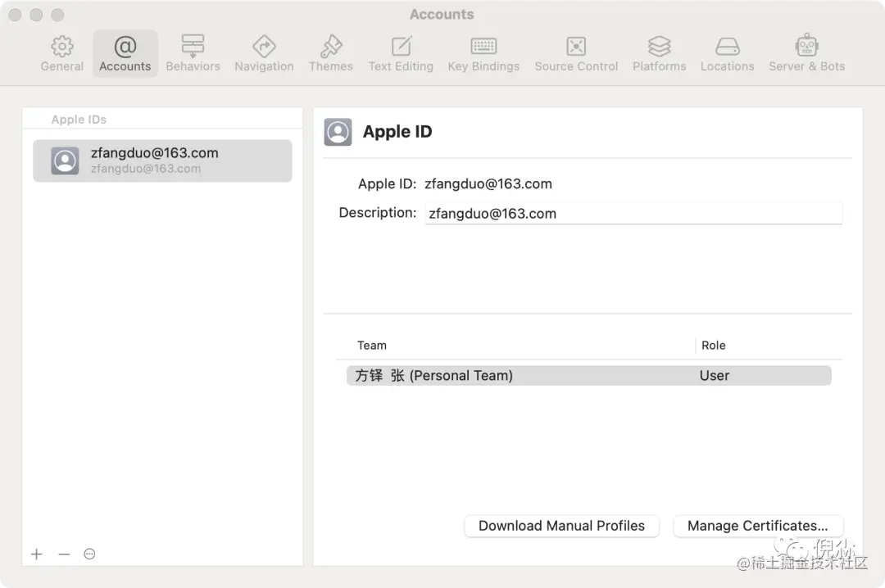Image resolution: width=885 pixels, height=588 pixels.
Task: Open Key Bindings preferences
Action: [x=483, y=54]
